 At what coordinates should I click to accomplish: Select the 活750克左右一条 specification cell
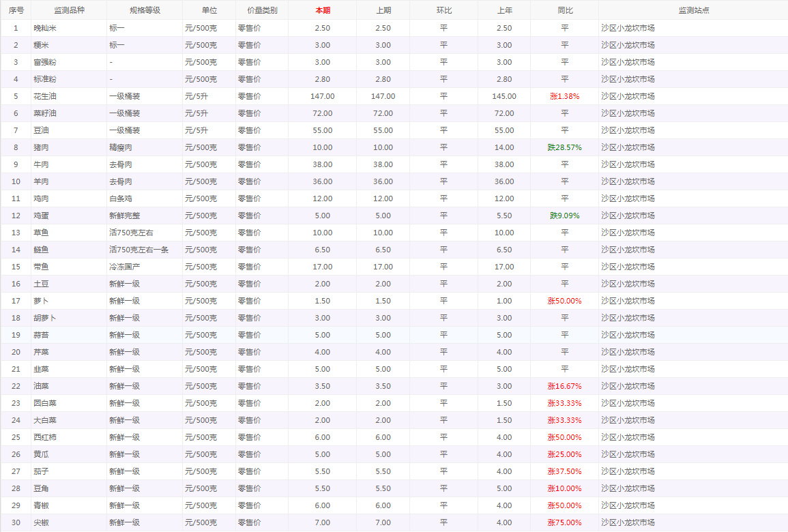[139, 250]
